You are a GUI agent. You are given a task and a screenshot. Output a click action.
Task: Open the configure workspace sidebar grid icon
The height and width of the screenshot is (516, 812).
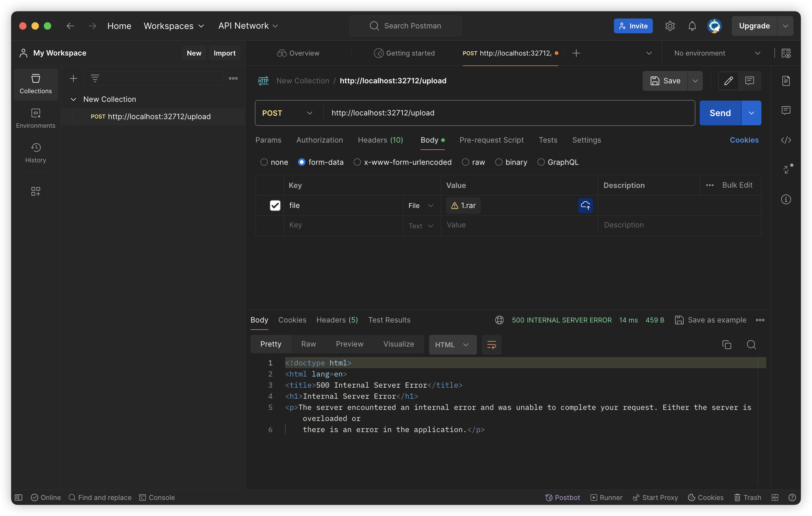[x=36, y=192]
